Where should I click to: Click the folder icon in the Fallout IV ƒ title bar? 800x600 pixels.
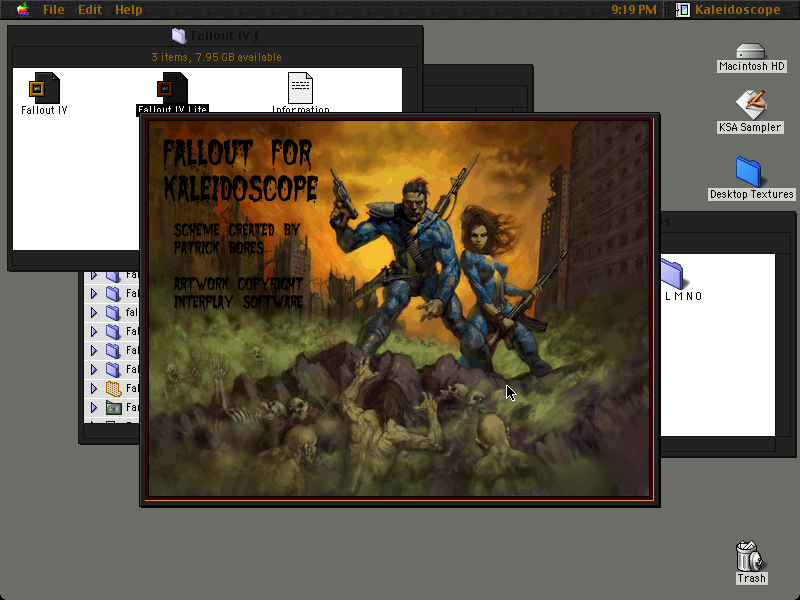tap(179, 36)
